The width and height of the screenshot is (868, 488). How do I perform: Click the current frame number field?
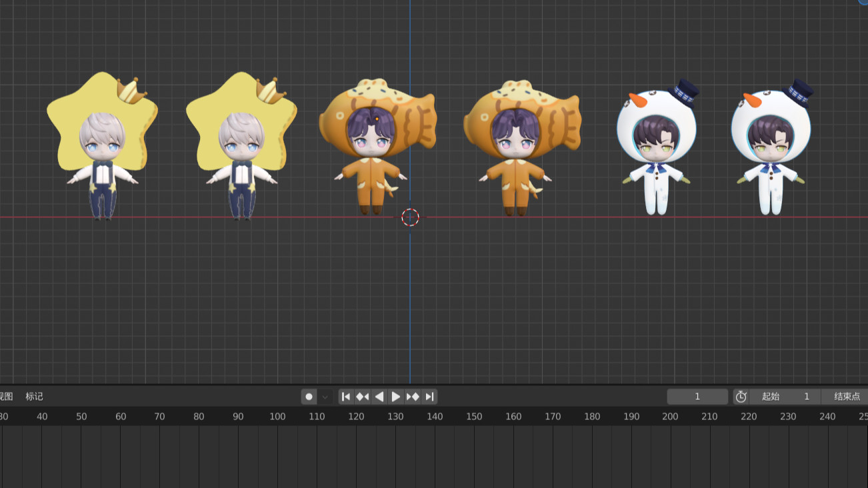pos(697,397)
